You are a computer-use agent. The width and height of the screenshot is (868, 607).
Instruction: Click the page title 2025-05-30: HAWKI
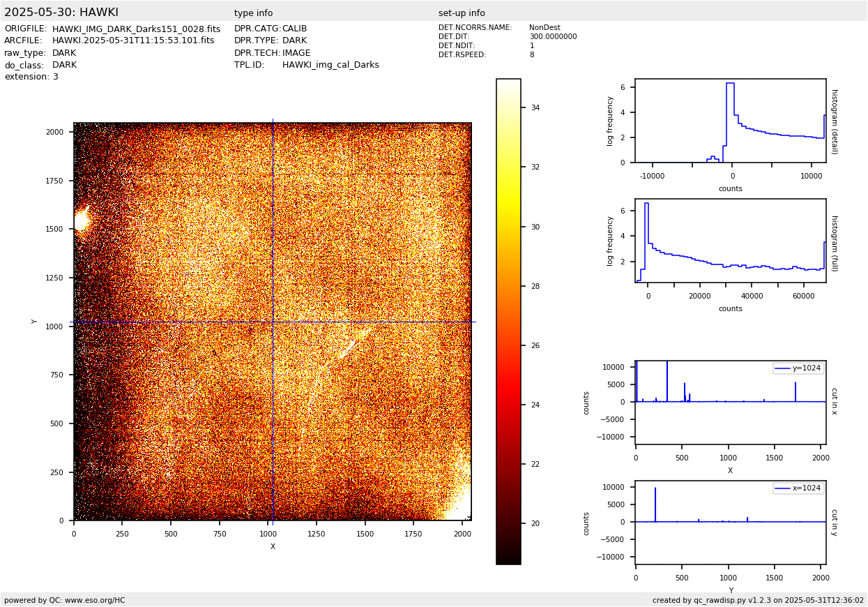[61, 13]
